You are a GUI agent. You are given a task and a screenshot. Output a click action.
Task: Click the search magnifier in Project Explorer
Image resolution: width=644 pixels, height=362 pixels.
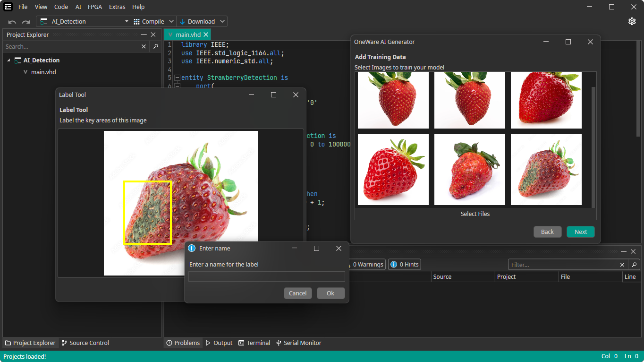(x=155, y=46)
